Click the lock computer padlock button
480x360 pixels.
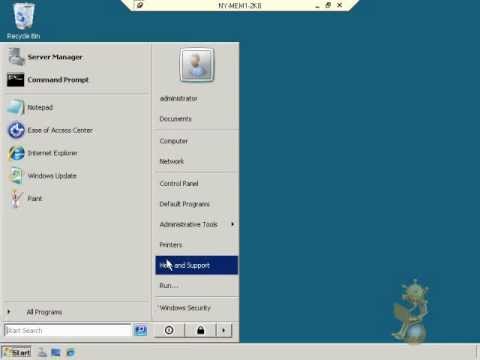click(x=200, y=330)
